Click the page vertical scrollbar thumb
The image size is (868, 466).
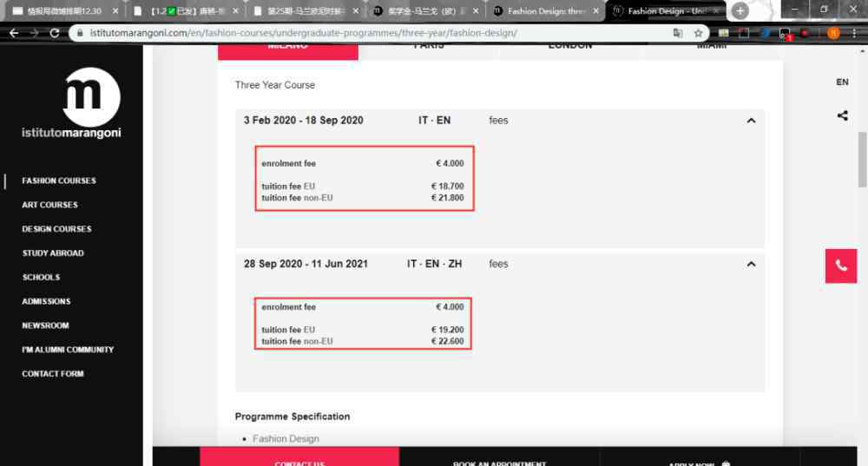click(862, 160)
